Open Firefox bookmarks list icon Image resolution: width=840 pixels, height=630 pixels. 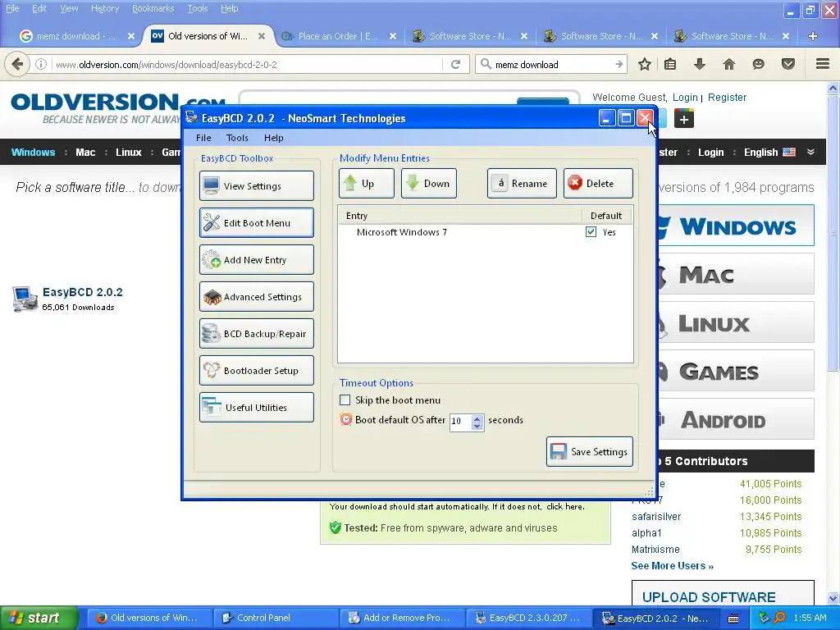pyautogui.click(x=670, y=64)
